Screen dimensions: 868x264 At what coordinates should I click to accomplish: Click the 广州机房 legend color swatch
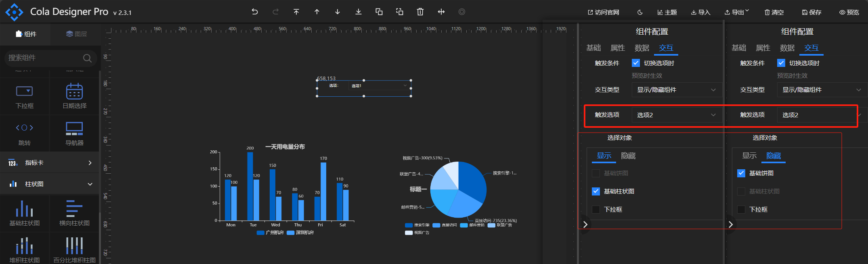260,233
